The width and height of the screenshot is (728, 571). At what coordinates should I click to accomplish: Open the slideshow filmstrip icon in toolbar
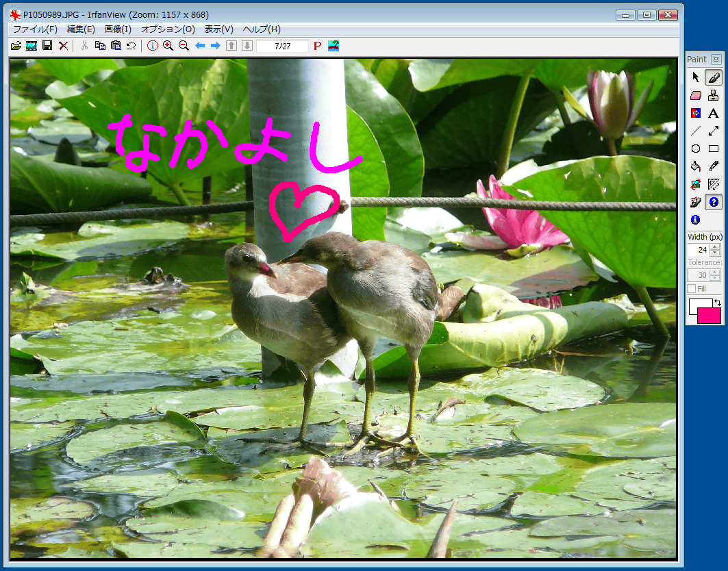click(x=32, y=46)
